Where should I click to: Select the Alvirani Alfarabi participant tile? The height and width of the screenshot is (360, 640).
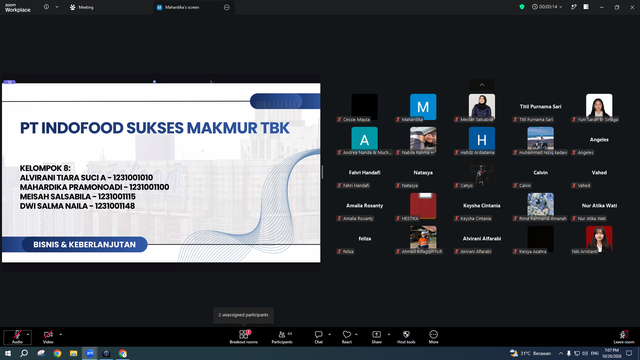tap(482, 240)
